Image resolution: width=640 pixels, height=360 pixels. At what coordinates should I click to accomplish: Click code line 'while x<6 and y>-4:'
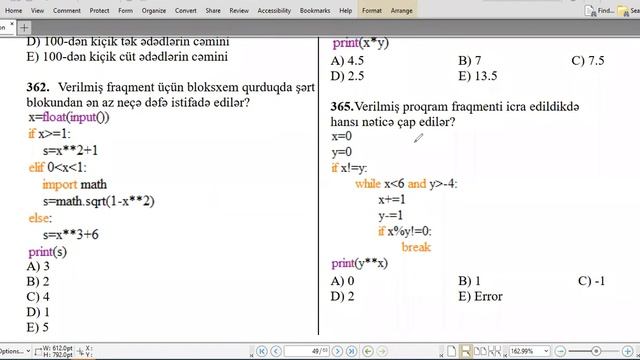[x=406, y=184]
